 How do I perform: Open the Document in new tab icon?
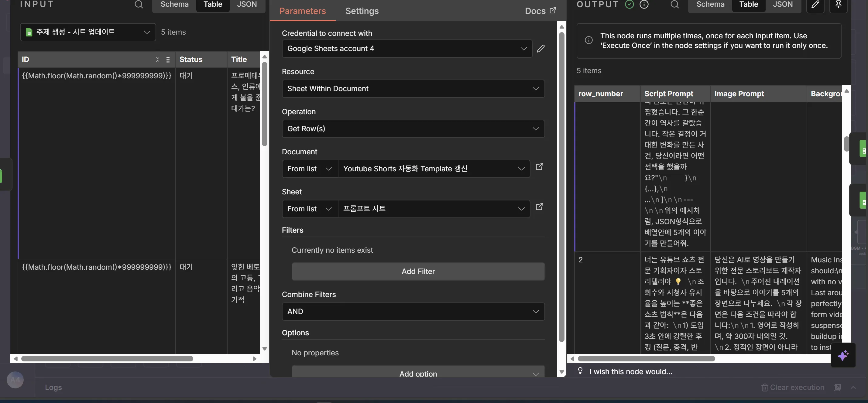539,167
